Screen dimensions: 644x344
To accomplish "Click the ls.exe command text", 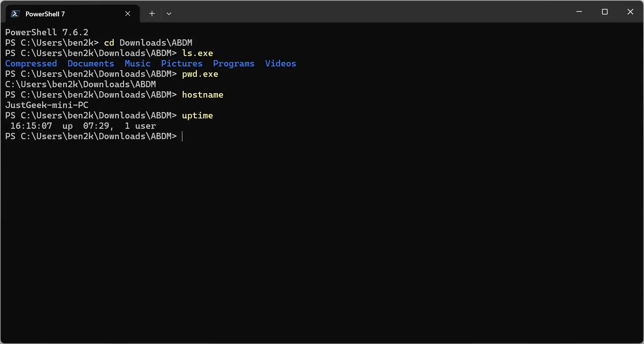I will tap(198, 53).
